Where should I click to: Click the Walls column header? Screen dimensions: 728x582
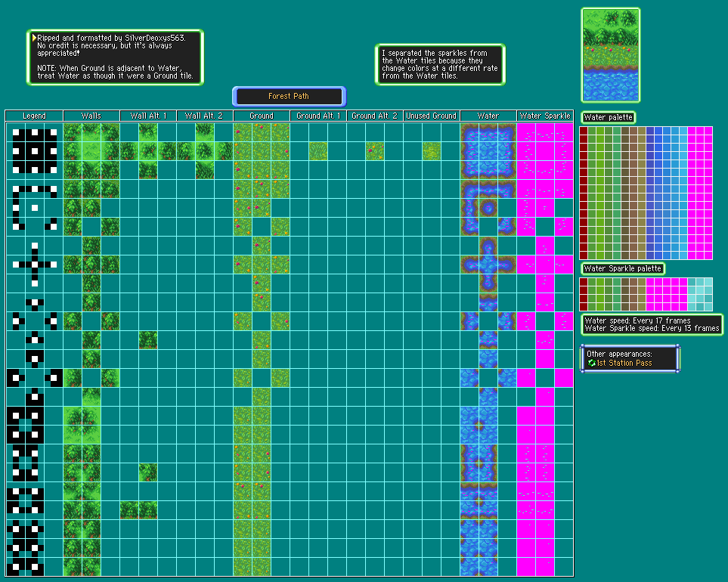coord(91,116)
